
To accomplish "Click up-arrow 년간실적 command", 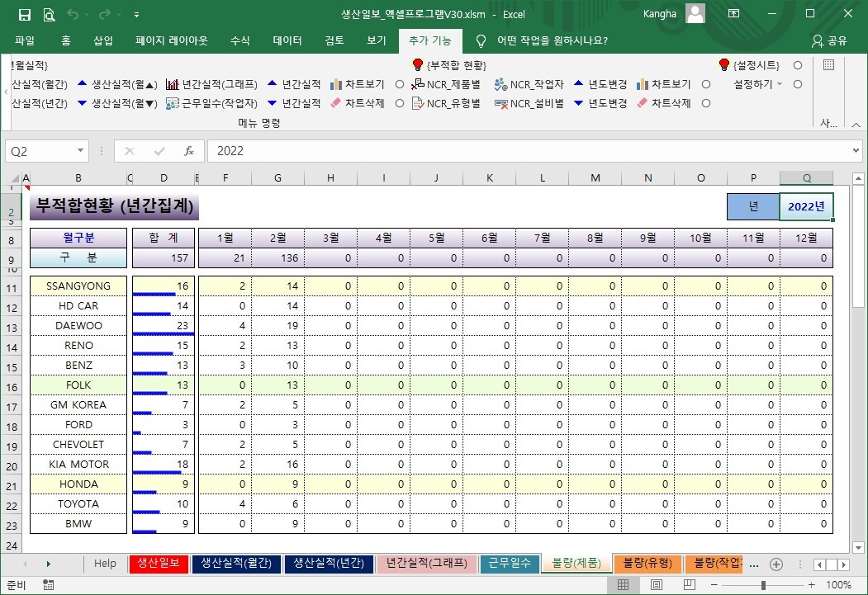I will pyautogui.click(x=294, y=84).
